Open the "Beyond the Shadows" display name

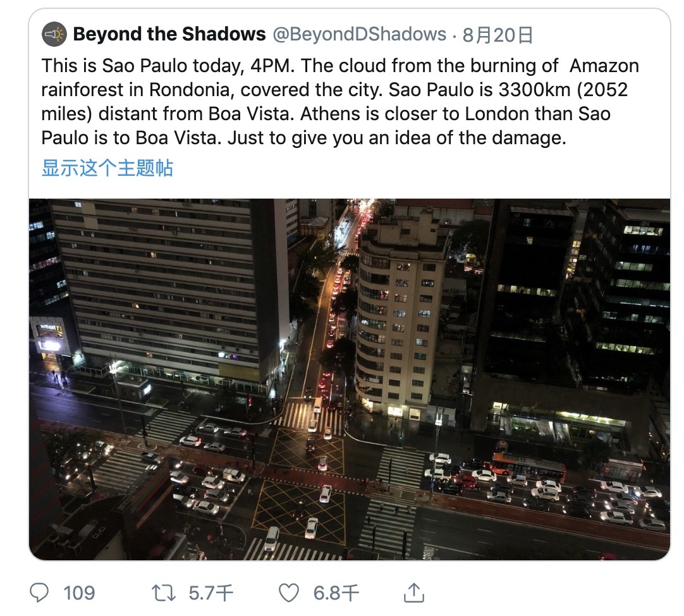169,34
